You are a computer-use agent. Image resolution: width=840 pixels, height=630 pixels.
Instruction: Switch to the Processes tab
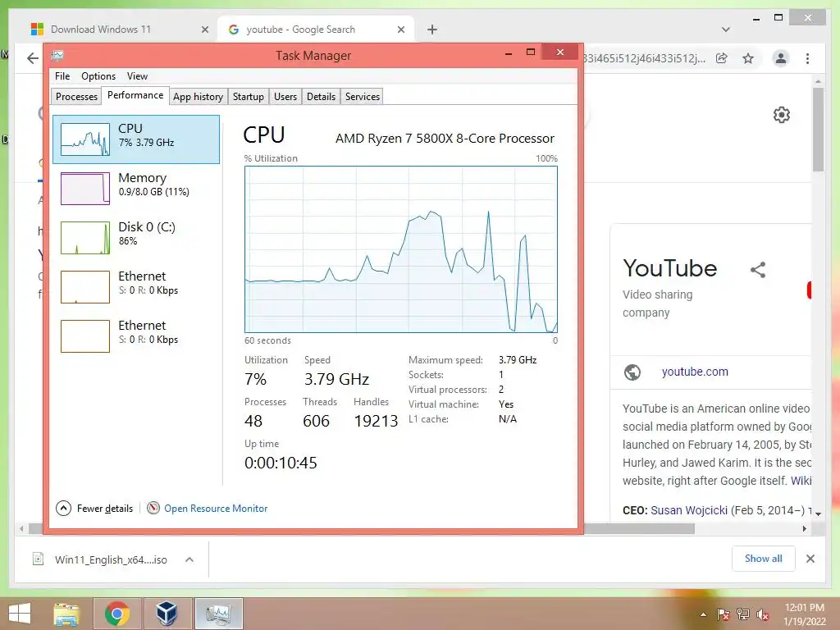(x=76, y=97)
